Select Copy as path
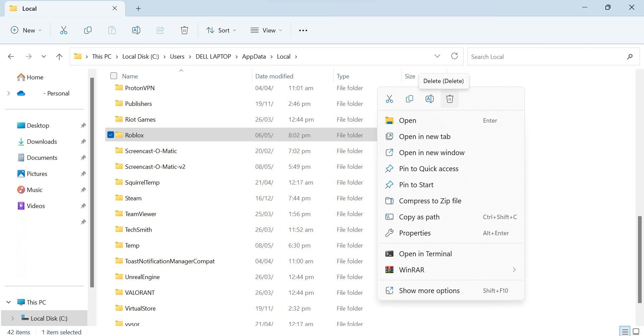Screen dimensions: 644x336 click(x=451, y=217)
